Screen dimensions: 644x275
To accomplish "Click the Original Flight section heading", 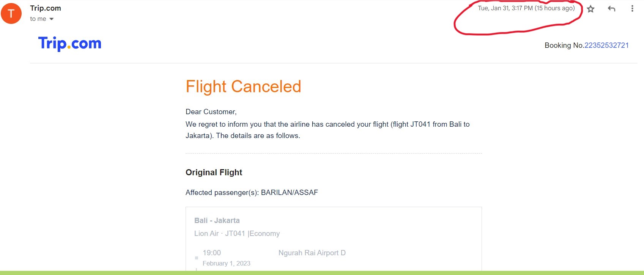I will click(x=214, y=173).
